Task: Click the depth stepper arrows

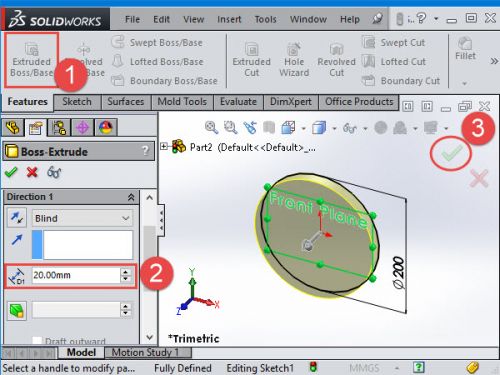Action: (125, 275)
